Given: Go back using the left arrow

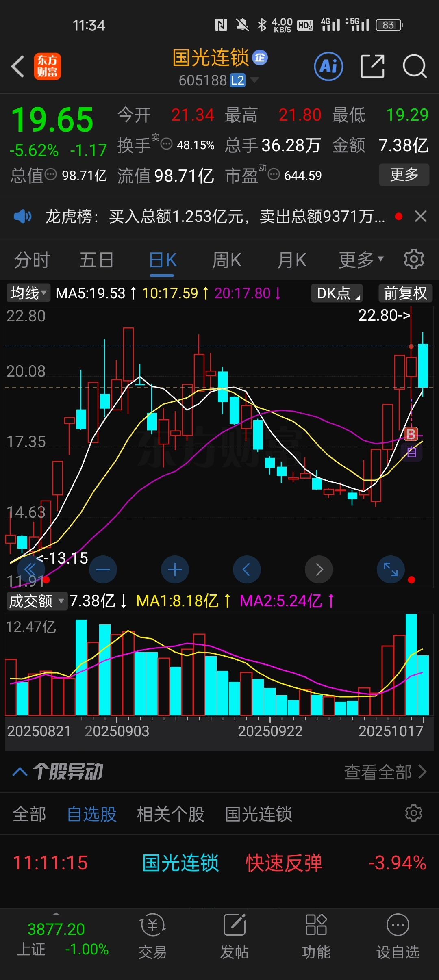Looking at the screenshot, I should 17,66.
